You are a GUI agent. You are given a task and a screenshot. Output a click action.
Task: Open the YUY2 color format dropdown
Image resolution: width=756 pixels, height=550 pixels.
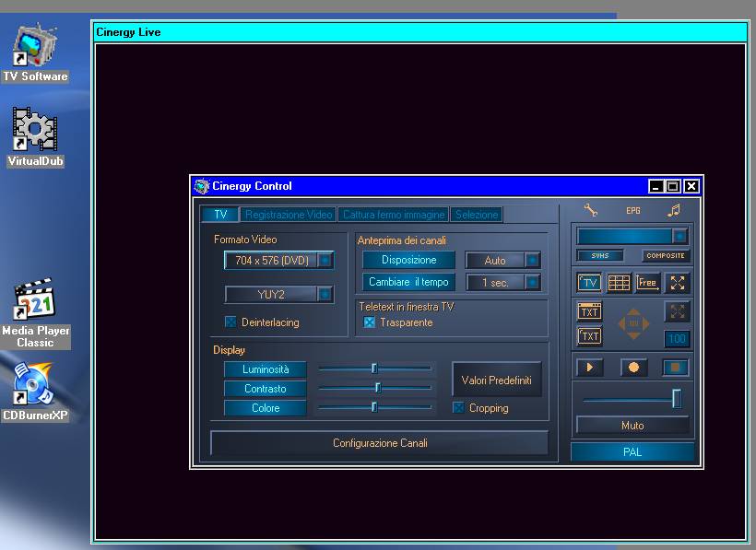coord(325,295)
